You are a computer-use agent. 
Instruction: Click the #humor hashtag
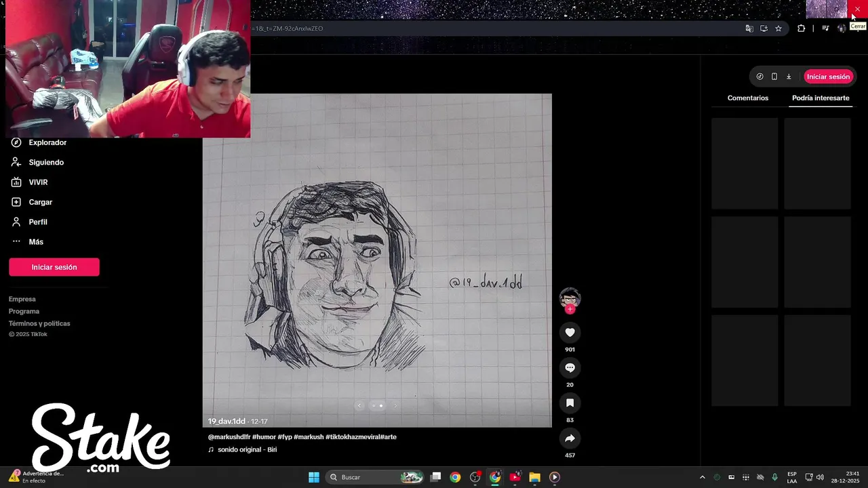(264, 437)
